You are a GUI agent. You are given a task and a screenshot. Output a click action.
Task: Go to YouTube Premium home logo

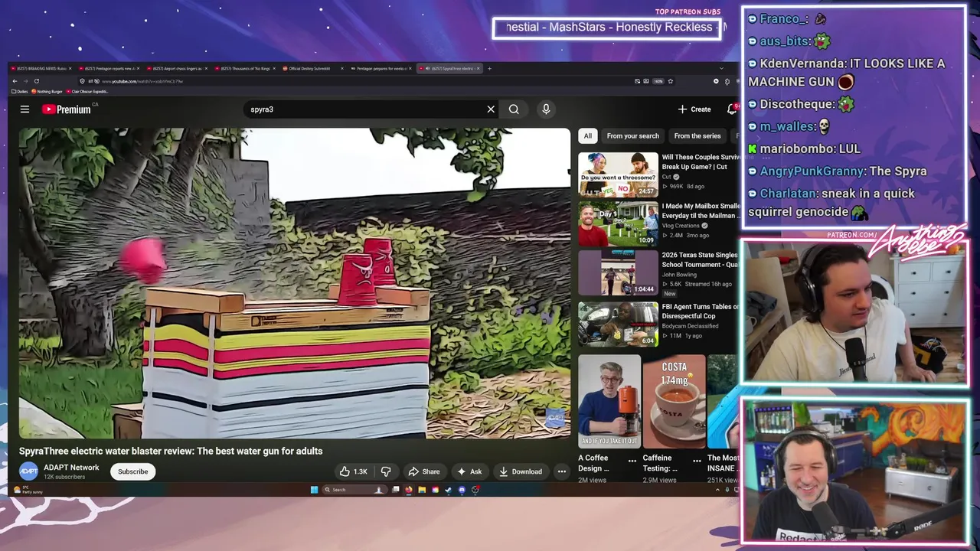coord(66,109)
